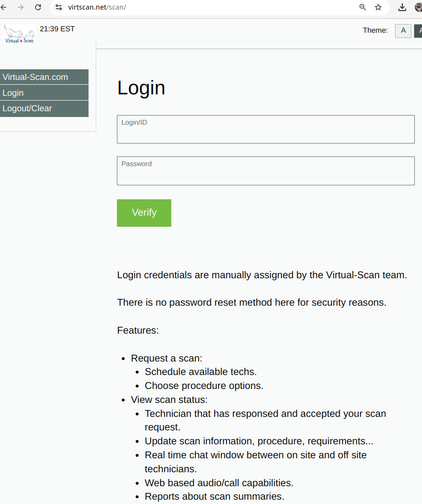Click the 21:39 EST clock text
The height and width of the screenshot is (504, 422).
(57, 29)
